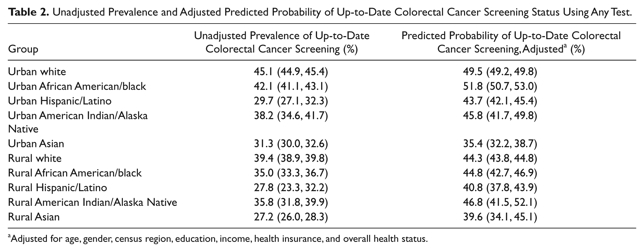The image size is (644, 252).
Task: Select the Group column header
Action: click(x=23, y=49)
